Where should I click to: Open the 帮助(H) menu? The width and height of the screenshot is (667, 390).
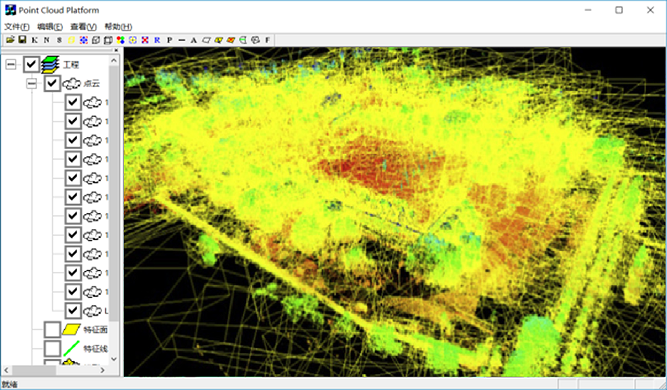118,26
